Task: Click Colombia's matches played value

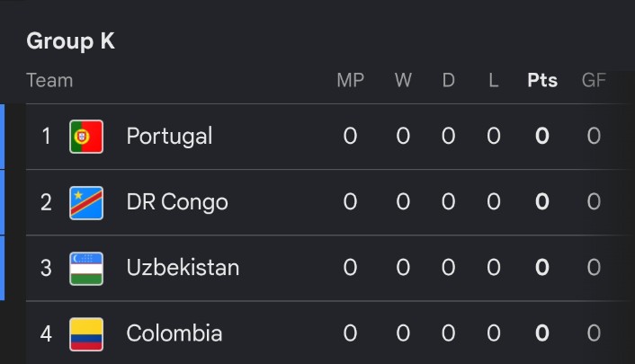Action: pos(350,333)
